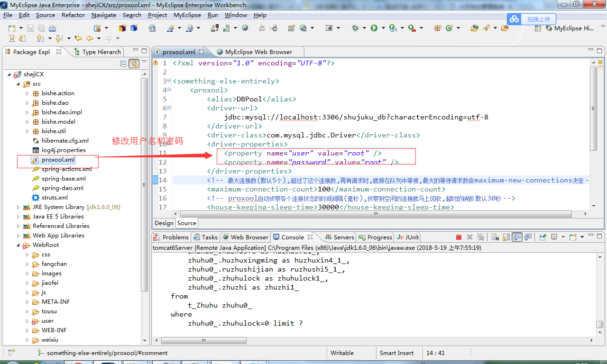Viewport: 607px width, 364px height.
Task: Open the Print icon in the toolbar
Action: pyautogui.click(x=51, y=28)
